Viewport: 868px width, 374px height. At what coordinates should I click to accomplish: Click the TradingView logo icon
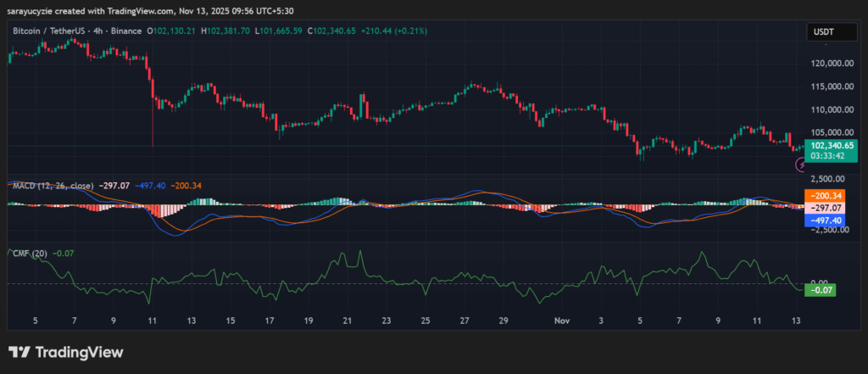click(19, 352)
